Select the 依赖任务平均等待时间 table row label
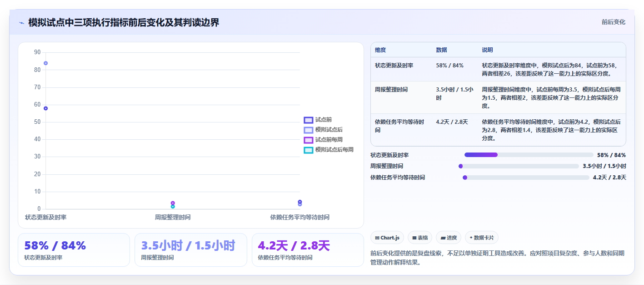The width and height of the screenshot is (644, 285). click(x=399, y=126)
